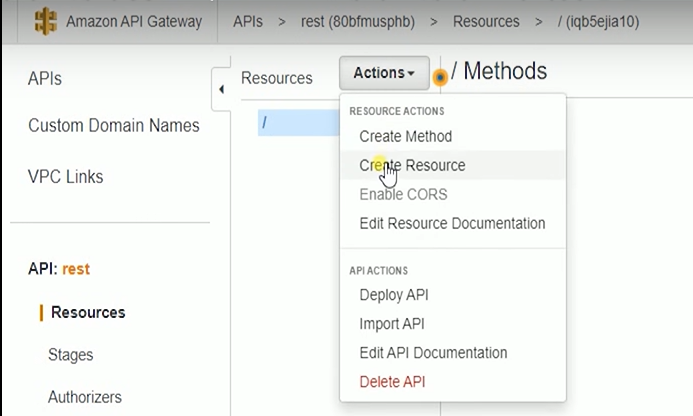
Task: Choose Deploy API from the Actions menu
Action: pos(453,295)
